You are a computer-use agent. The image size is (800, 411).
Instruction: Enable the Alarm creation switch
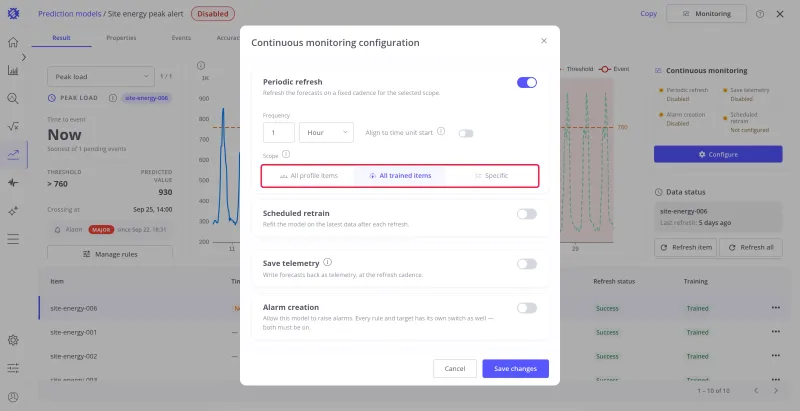click(x=527, y=308)
